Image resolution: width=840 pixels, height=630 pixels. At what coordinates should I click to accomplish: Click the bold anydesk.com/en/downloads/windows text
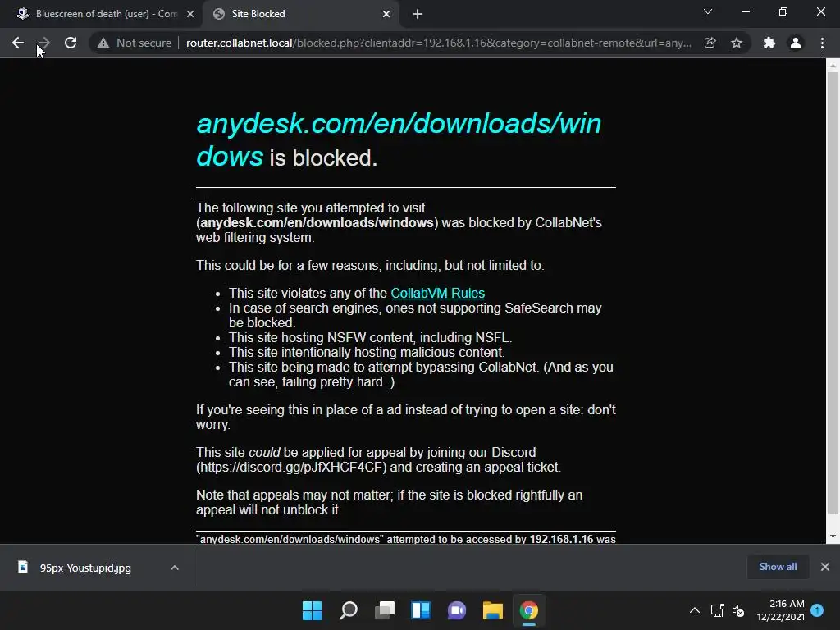pyautogui.click(x=317, y=223)
